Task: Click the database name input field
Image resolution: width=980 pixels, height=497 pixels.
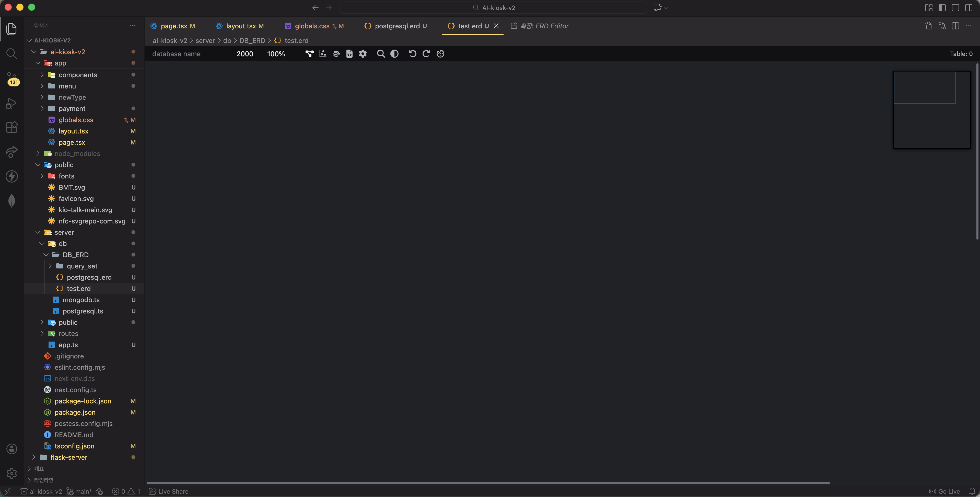Action: [x=188, y=54]
